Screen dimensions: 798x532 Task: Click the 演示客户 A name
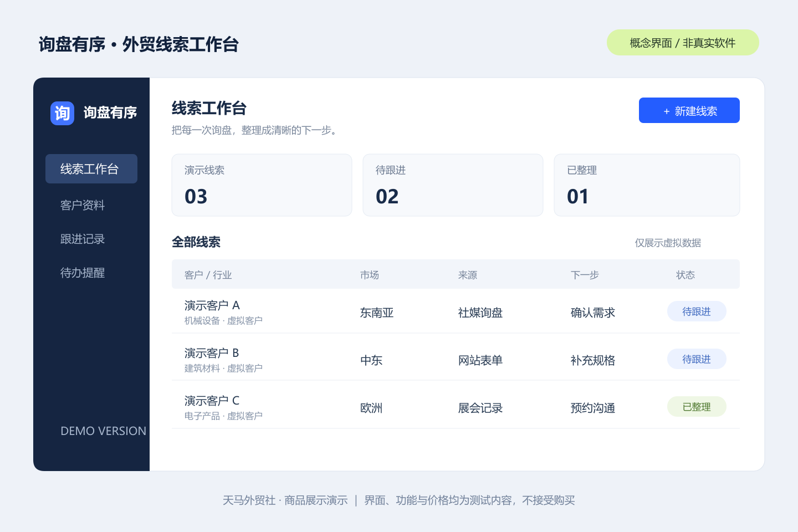point(212,305)
